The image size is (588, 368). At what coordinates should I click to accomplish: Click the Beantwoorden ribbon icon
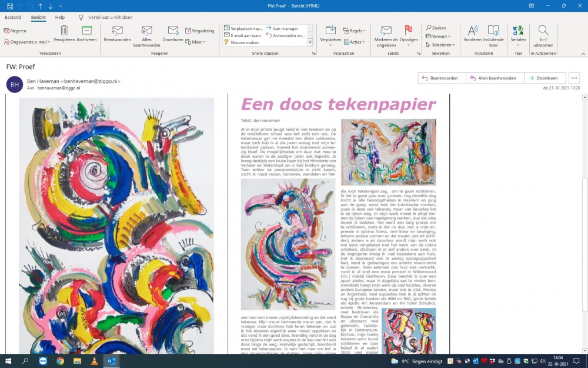[118, 34]
